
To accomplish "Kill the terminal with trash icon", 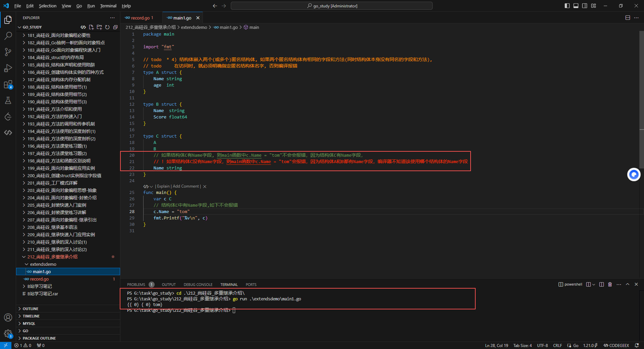I will click(610, 284).
